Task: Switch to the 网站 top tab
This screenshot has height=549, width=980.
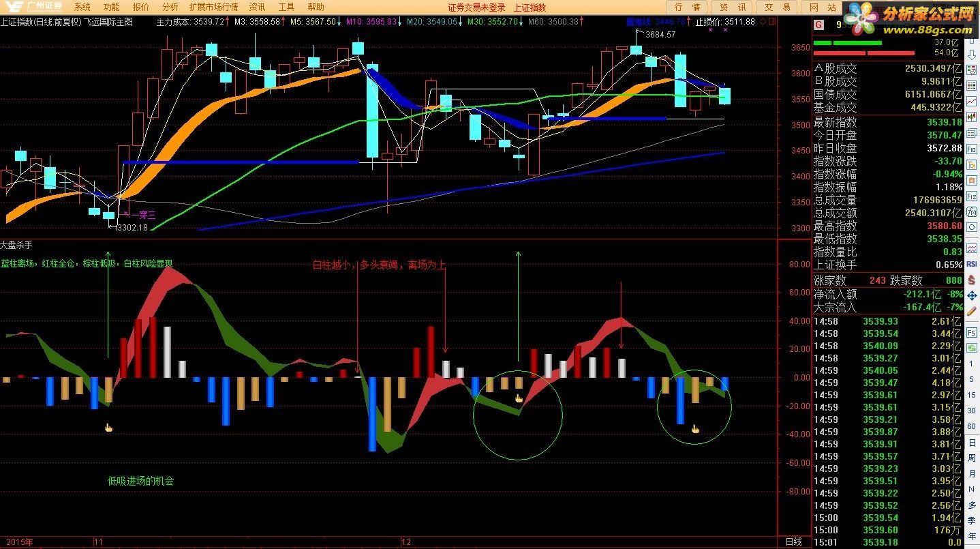Action: point(823,7)
